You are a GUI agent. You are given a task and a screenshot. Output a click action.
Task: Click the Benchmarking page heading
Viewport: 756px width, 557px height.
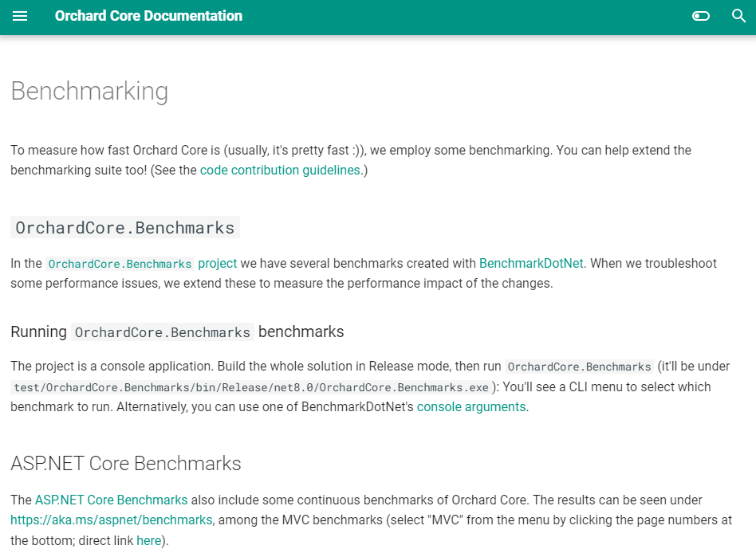coord(89,91)
